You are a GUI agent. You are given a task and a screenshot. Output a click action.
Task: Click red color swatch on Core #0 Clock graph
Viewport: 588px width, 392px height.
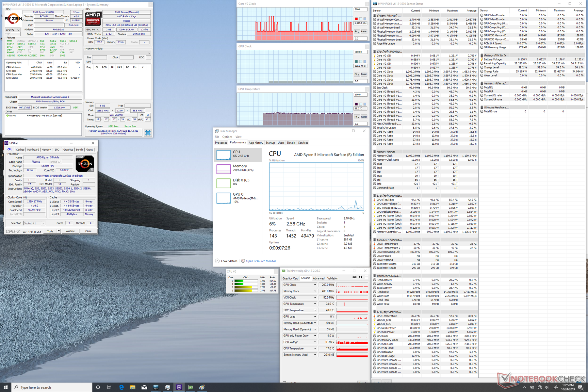(356, 19)
